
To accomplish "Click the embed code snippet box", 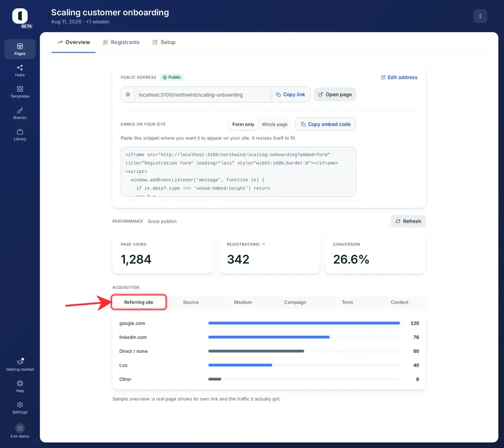I will click(x=238, y=172).
